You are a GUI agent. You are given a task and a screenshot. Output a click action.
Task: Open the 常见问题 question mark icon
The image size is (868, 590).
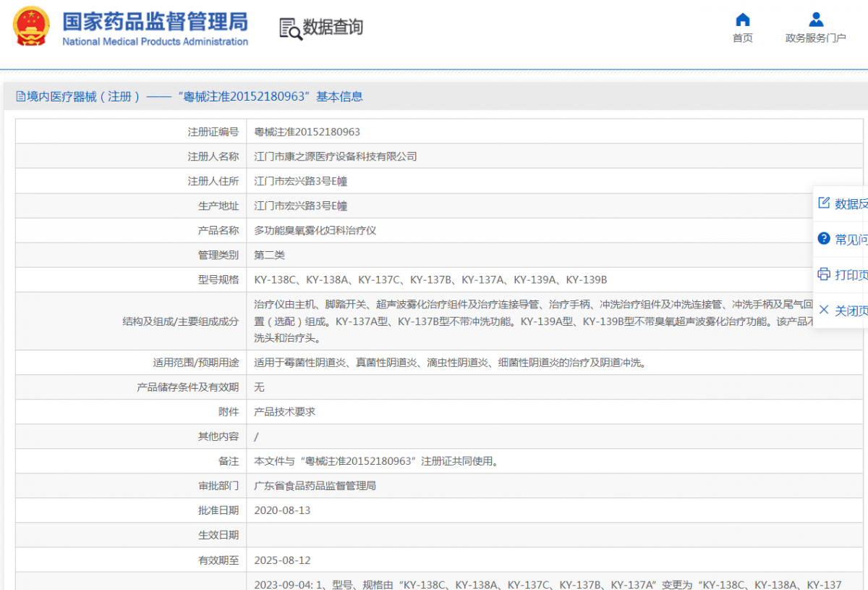tap(824, 239)
